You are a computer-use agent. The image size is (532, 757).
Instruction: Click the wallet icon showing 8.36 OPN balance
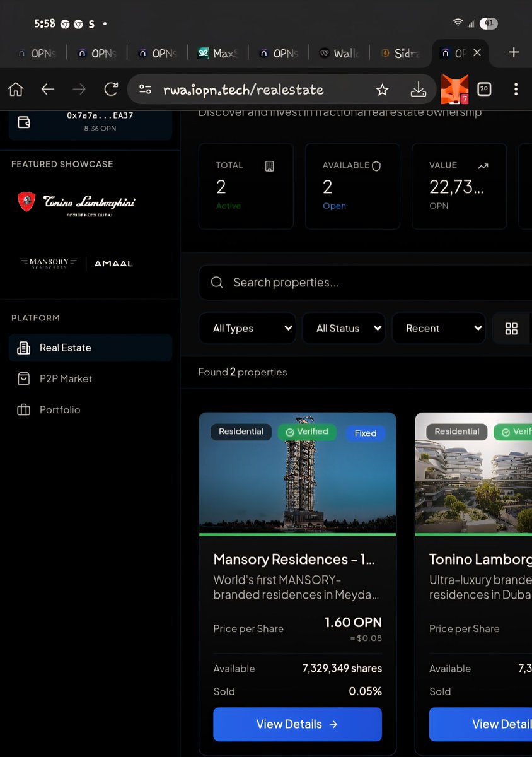(x=23, y=120)
